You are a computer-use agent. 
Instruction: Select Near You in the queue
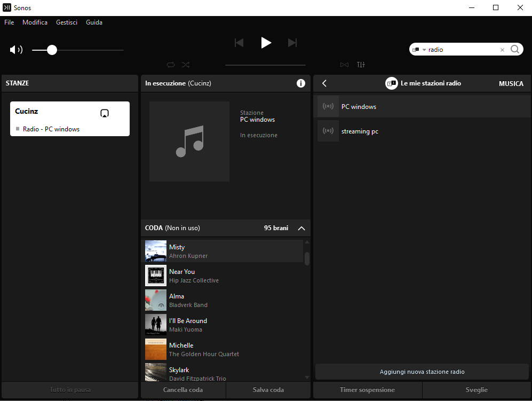(223, 276)
